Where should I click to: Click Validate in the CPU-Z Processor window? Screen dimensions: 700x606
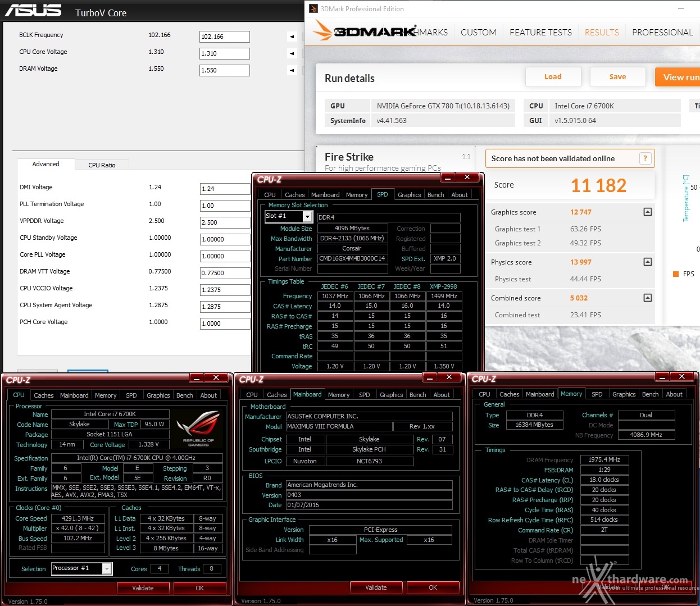pyautogui.click(x=143, y=588)
